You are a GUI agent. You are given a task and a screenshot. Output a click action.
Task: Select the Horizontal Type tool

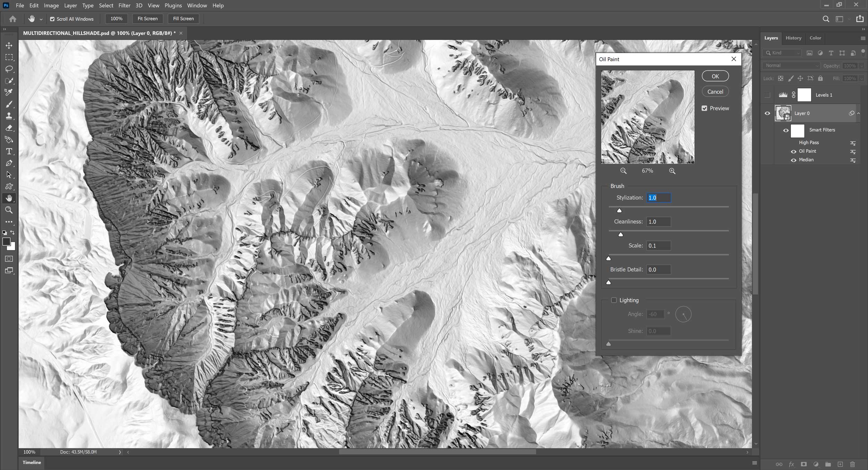tap(9, 151)
